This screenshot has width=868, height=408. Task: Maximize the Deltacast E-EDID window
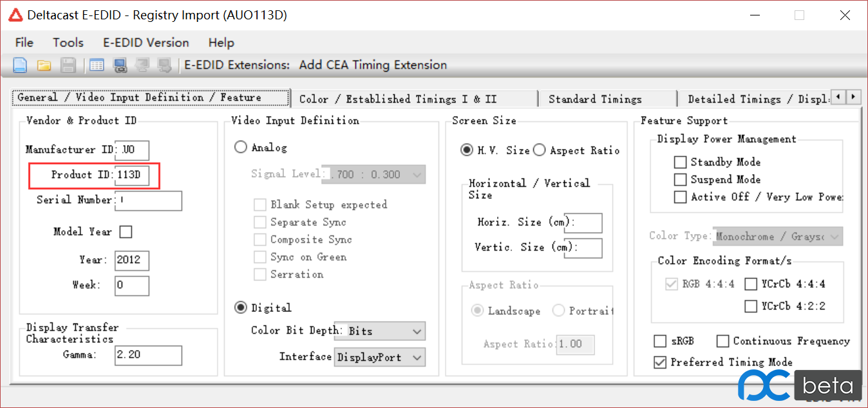click(x=799, y=15)
